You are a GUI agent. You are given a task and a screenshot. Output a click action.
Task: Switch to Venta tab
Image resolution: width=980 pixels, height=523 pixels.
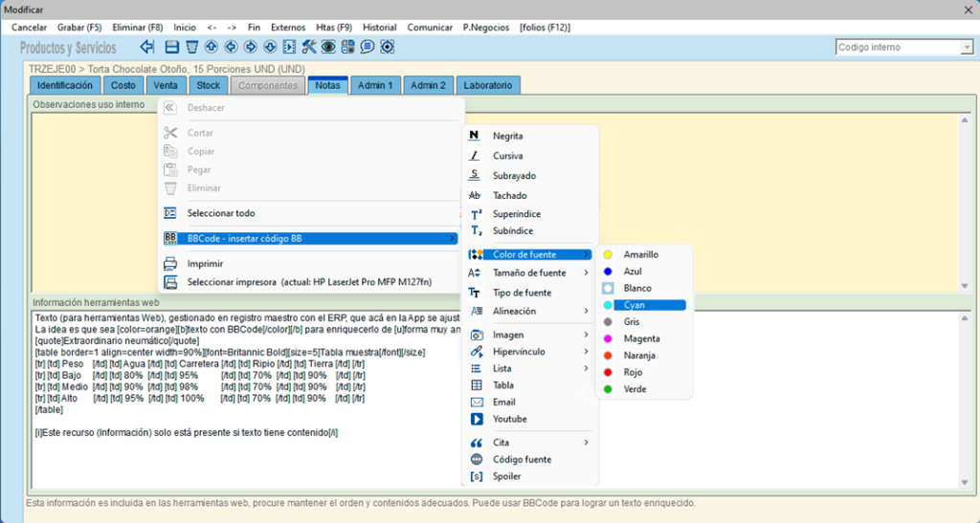tap(166, 85)
